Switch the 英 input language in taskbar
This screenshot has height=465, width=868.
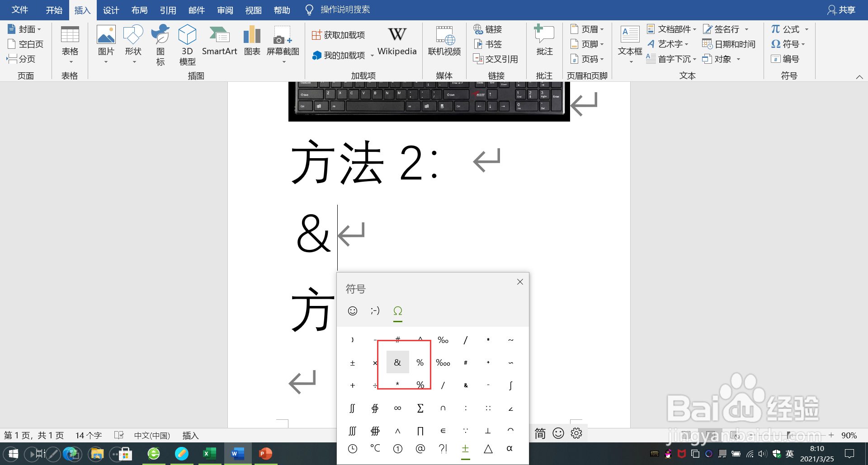tap(790, 454)
